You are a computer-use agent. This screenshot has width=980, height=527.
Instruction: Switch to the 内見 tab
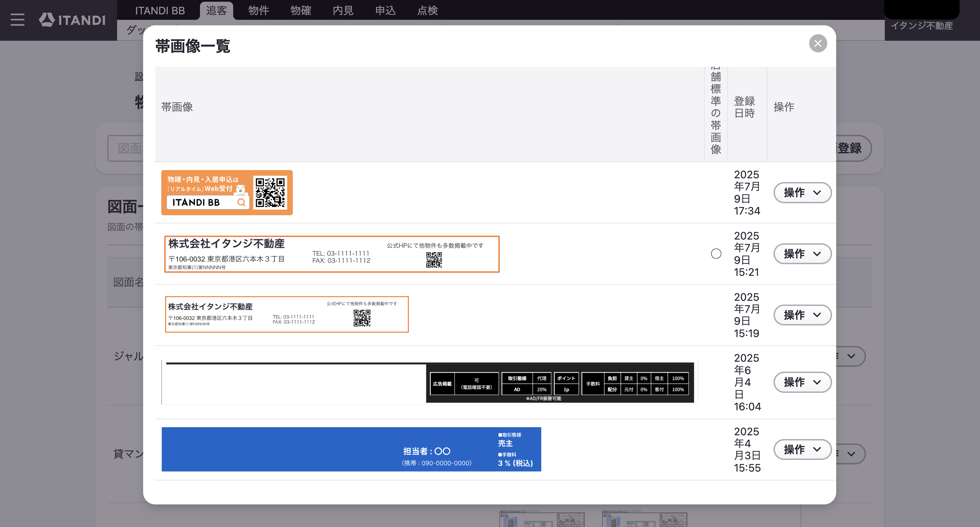pyautogui.click(x=343, y=10)
